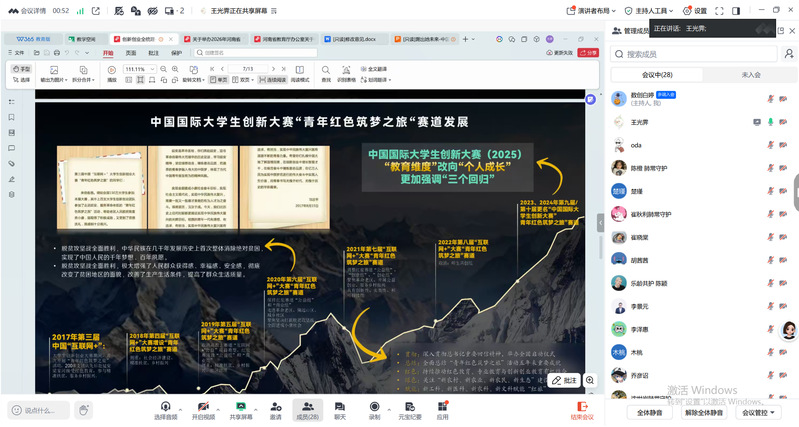Pop out the member panel icon
This screenshot has height=427, width=799.
[781, 31]
